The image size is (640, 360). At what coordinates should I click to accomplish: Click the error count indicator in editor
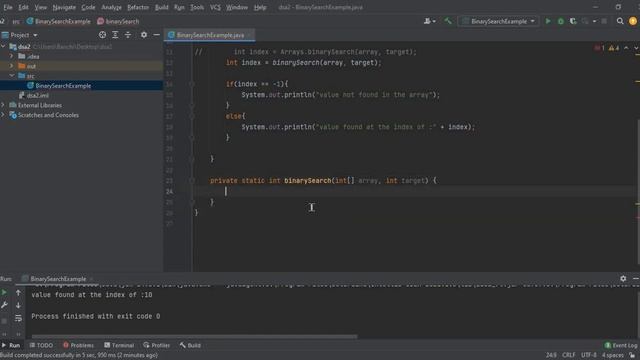coord(600,48)
